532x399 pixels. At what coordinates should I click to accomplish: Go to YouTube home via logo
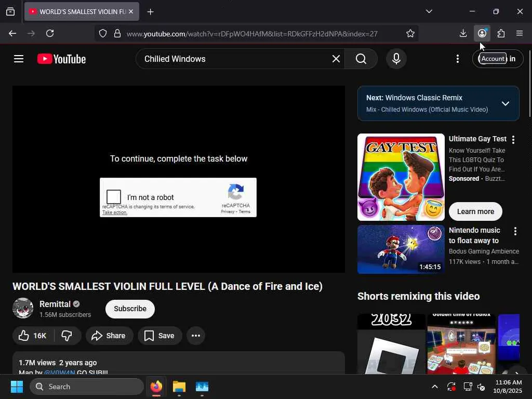(x=61, y=59)
